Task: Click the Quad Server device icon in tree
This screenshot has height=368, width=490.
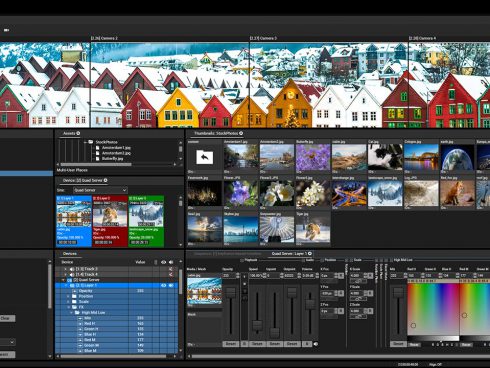Action: (69, 280)
